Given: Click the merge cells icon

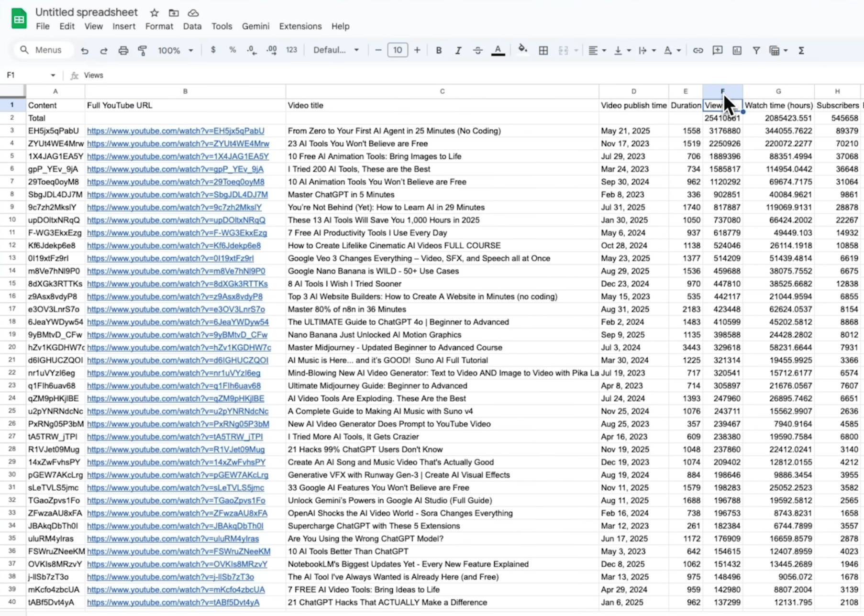Looking at the screenshot, I should click(x=564, y=50).
